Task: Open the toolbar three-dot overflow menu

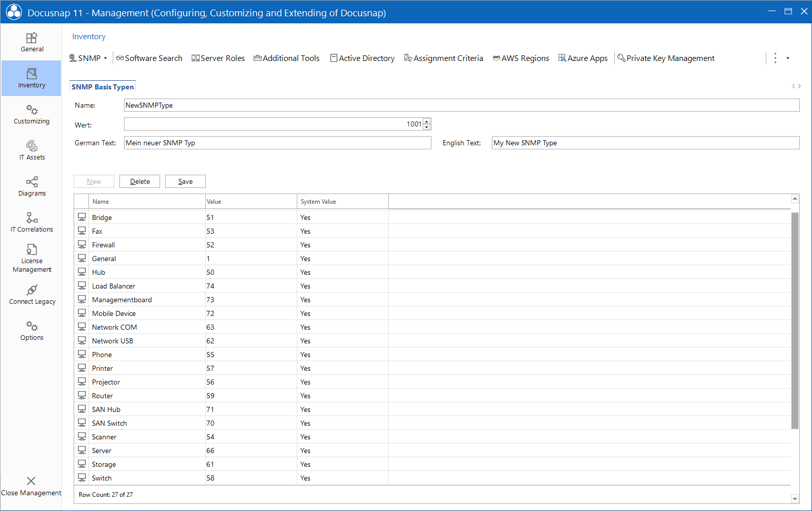Action: click(775, 58)
